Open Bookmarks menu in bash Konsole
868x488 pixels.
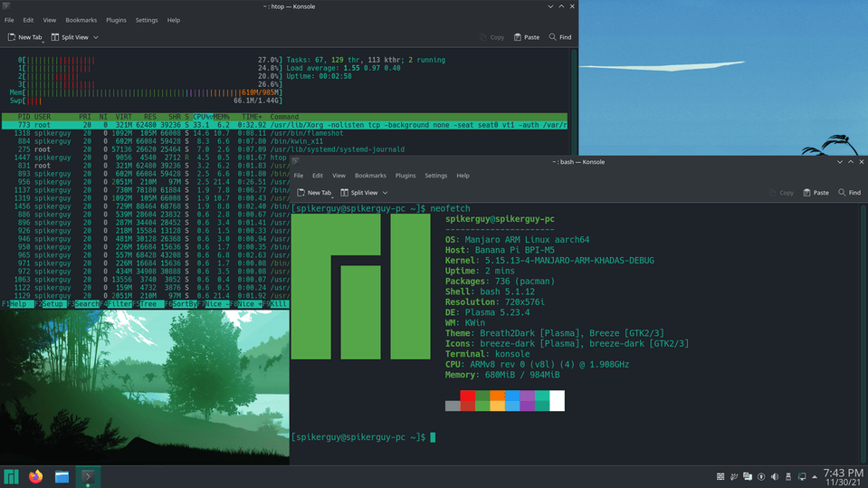coord(370,176)
